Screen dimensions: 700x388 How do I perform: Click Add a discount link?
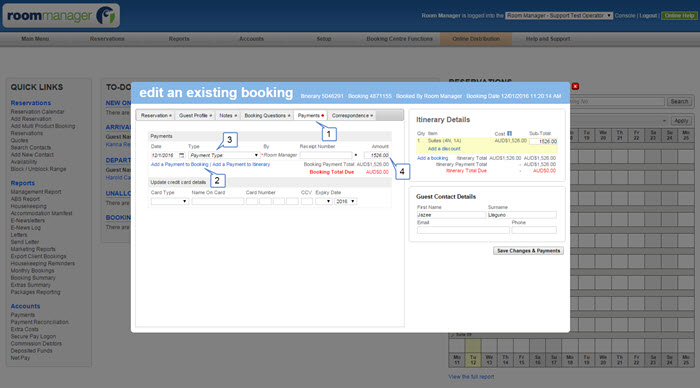click(x=444, y=149)
